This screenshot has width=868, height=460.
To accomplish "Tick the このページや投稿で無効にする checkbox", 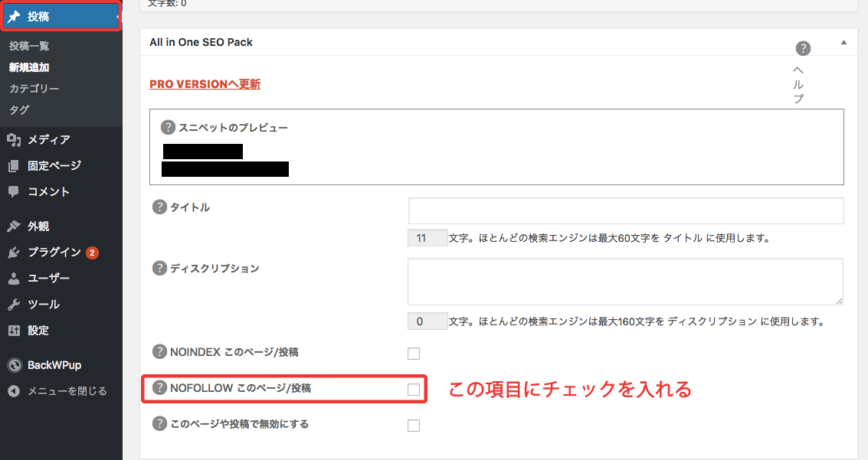I will [414, 426].
